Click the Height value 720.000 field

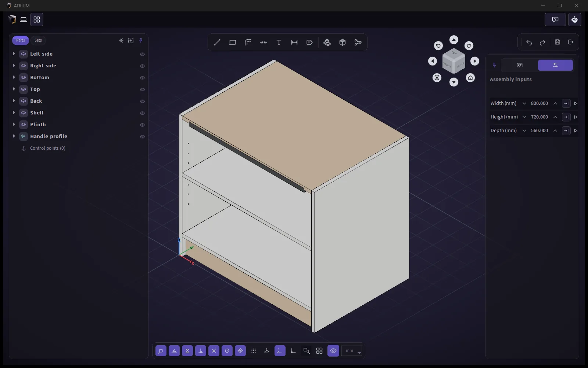(x=539, y=117)
